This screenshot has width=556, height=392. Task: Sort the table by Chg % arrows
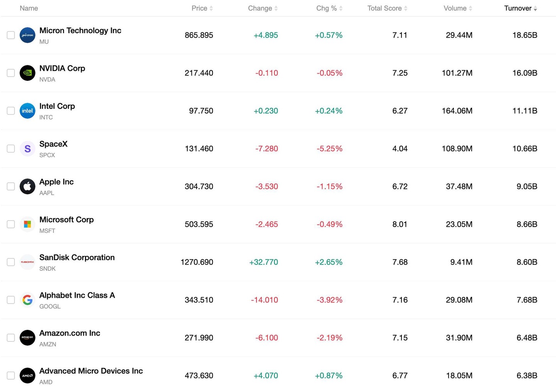coord(341,8)
